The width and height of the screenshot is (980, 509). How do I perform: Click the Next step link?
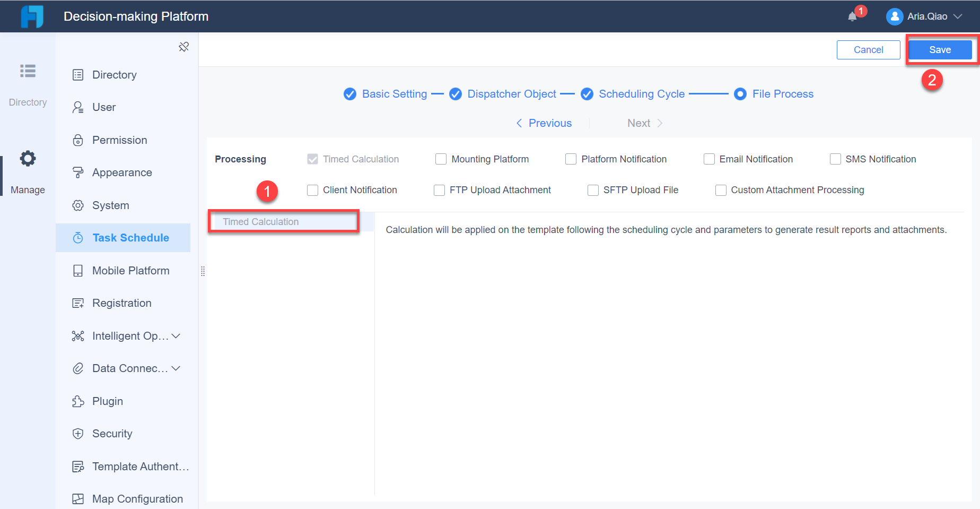pyautogui.click(x=645, y=123)
